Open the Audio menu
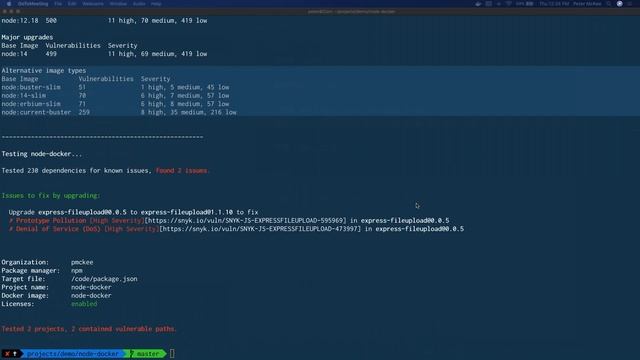 pyautogui.click(x=139, y=4)
